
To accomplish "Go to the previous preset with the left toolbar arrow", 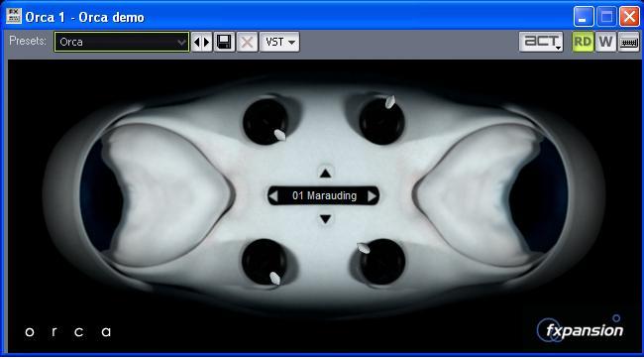I will (x=197, y=42).
